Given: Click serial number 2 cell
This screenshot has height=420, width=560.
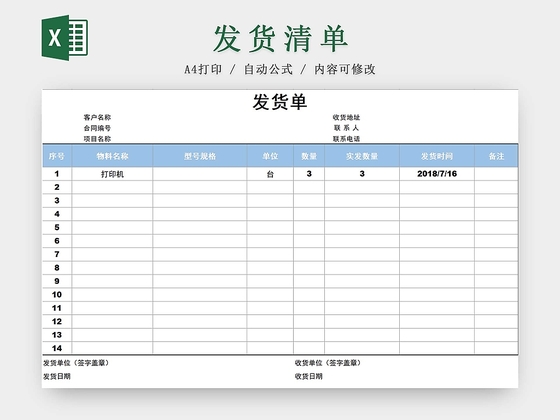Looking at the screenshot, I should (57, 187).
